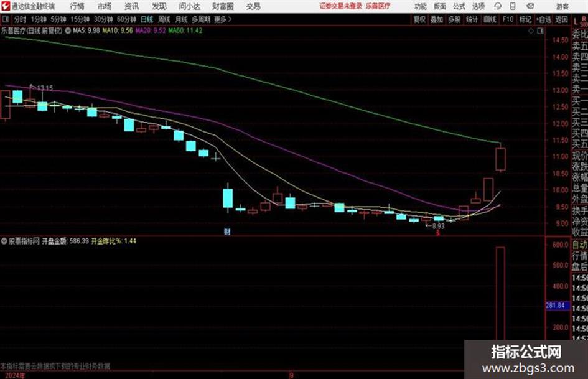The image size is (588, 379).
Task: Switch to 月线 period tab
Action: click(x=182, y=19)
